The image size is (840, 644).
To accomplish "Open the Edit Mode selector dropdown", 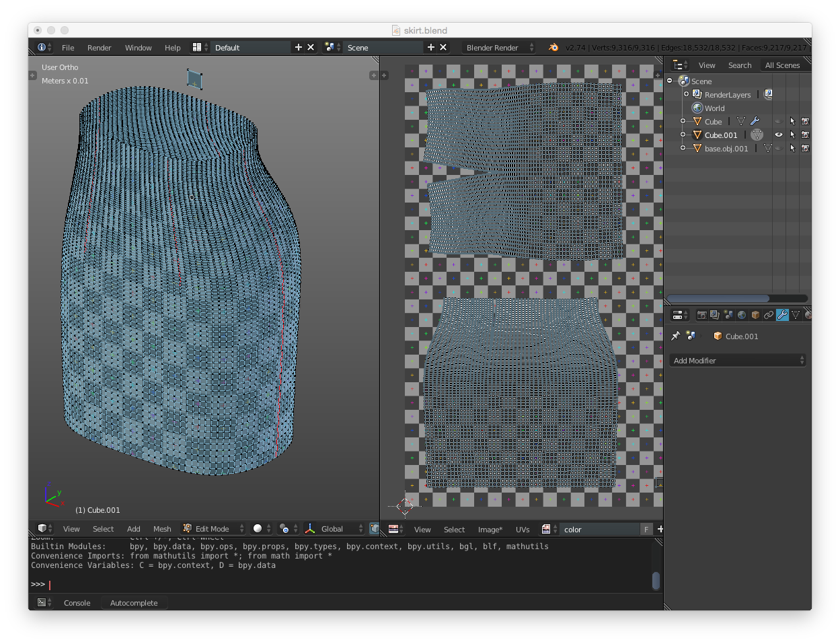I will [213, 529].
